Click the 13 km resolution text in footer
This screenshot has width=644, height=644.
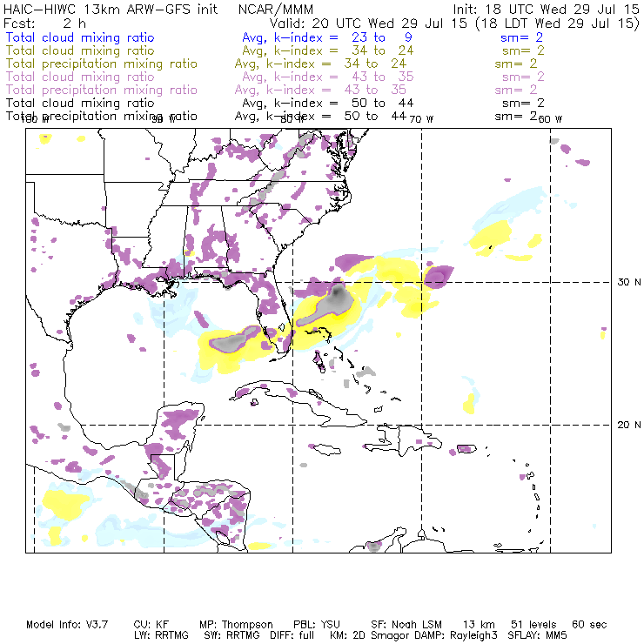pos(479,625)
